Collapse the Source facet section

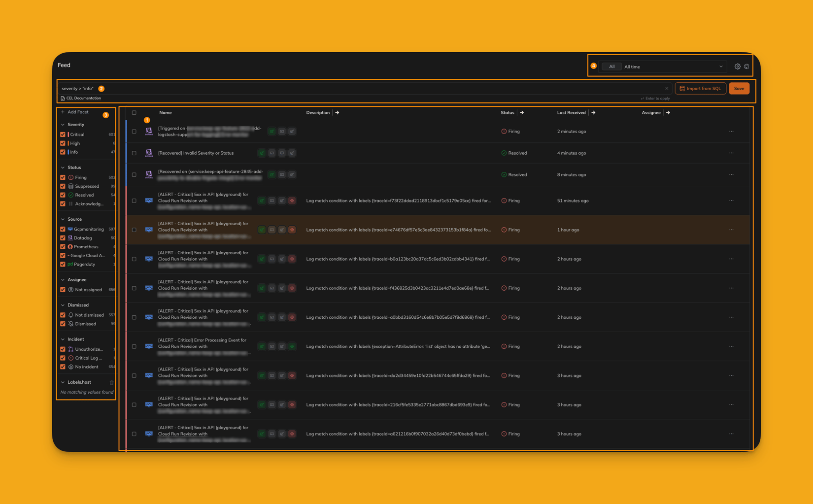pos(63,219)
